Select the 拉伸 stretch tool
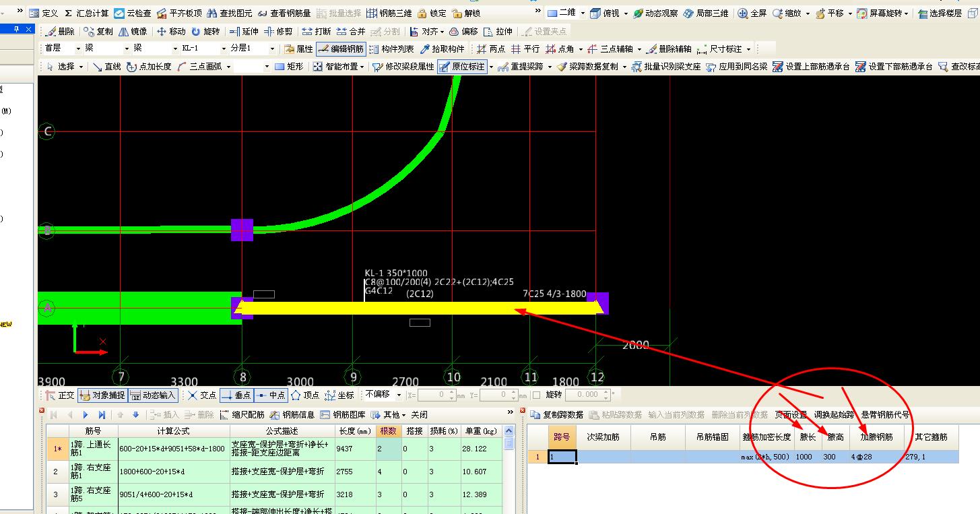980x514 pixels. (498, 31)
